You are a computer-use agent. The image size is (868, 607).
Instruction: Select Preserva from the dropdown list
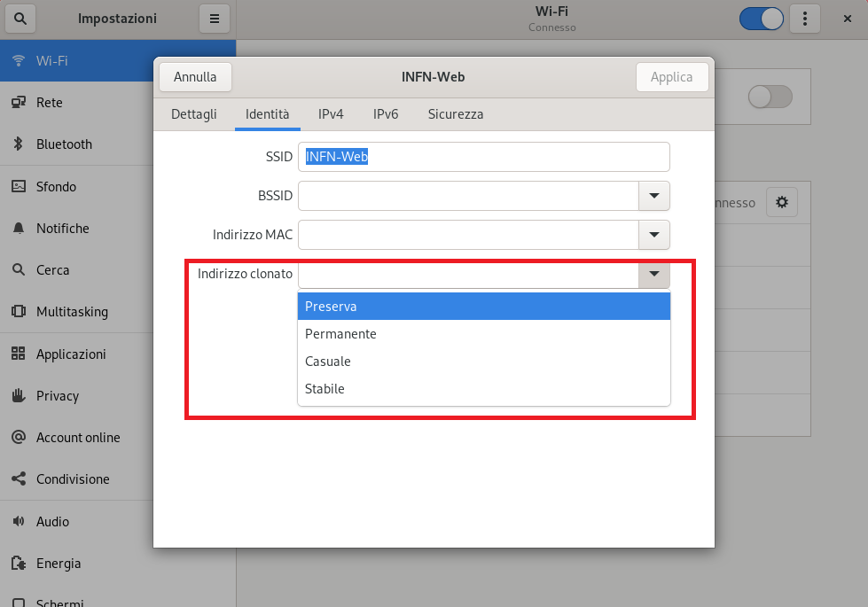[x=484, y=306]
